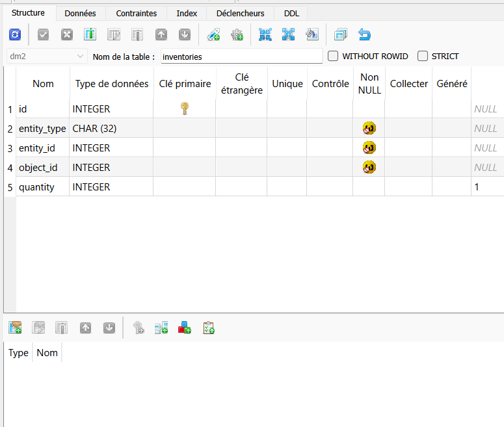The height and width of the screenshot is (427, 504).
Task: Refresh the table structure
Action: [15, 34]
